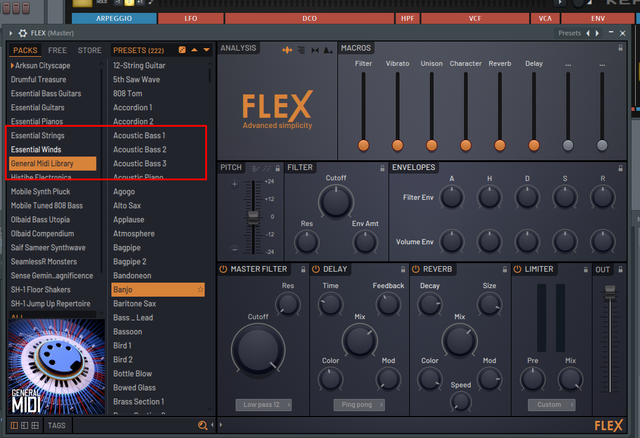Open the Low pass 12 filter type dropdown
The width and height of the screenshot is (640, 438).
(264, 405)
